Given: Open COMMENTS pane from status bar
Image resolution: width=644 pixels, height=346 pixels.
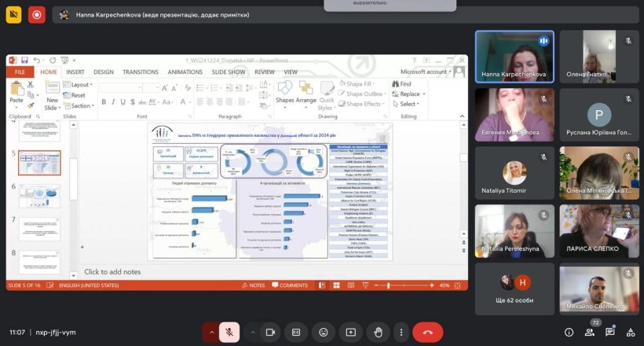Looking at the screenshot, I should (x=290, y=285).
